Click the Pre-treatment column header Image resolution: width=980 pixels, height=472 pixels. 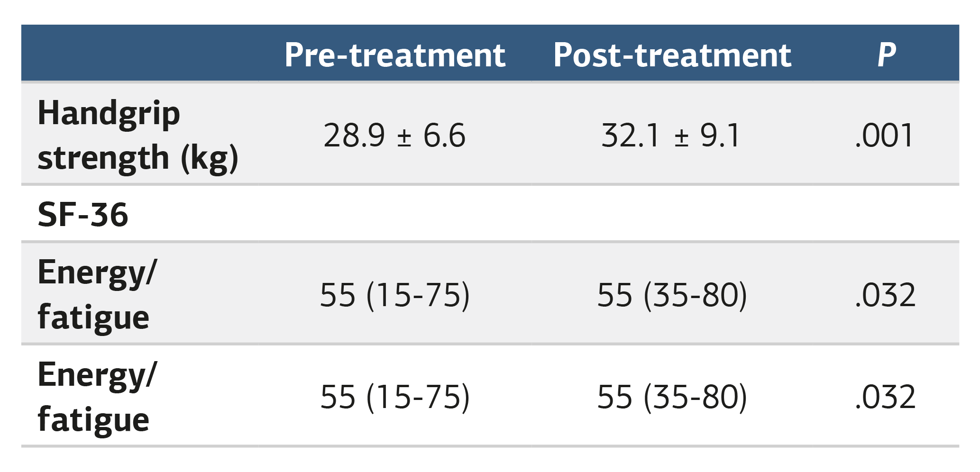(395, 55)
